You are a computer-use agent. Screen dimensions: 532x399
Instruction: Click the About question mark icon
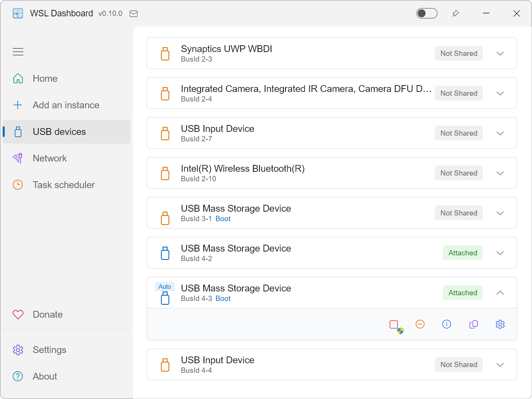point(18,376)
